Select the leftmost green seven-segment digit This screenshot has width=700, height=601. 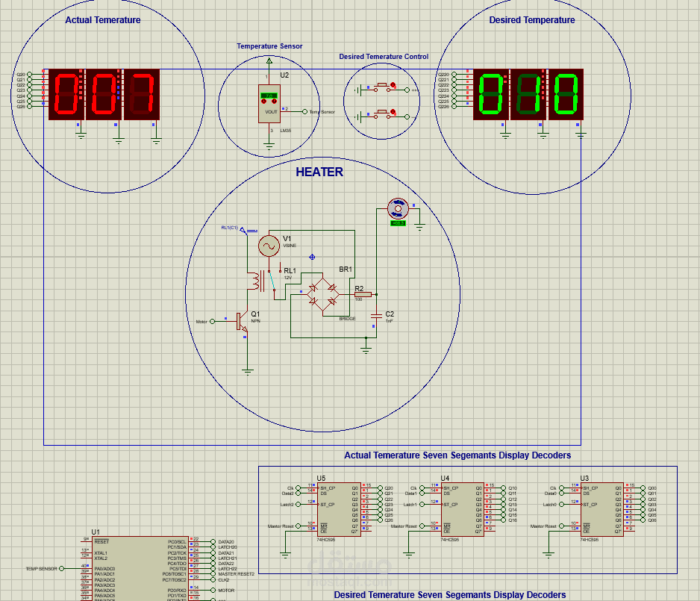coord(490,94)
